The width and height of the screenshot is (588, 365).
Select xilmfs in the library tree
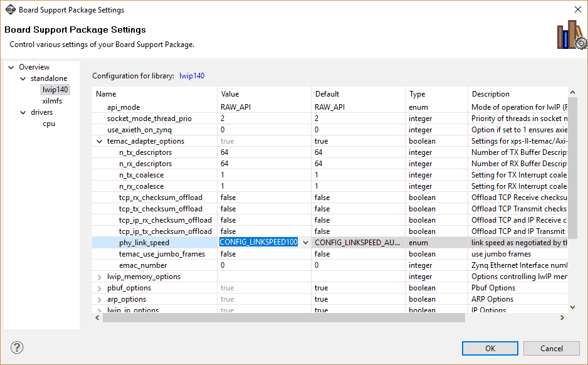52,101
